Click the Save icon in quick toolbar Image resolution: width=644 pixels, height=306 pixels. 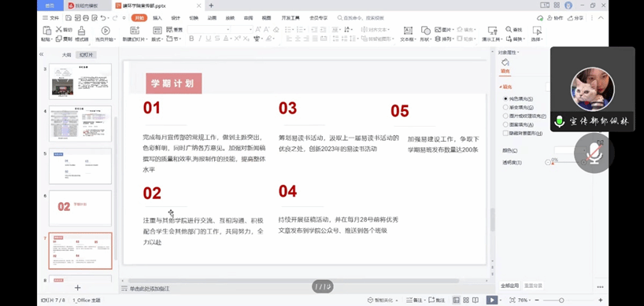pos(68,17)
